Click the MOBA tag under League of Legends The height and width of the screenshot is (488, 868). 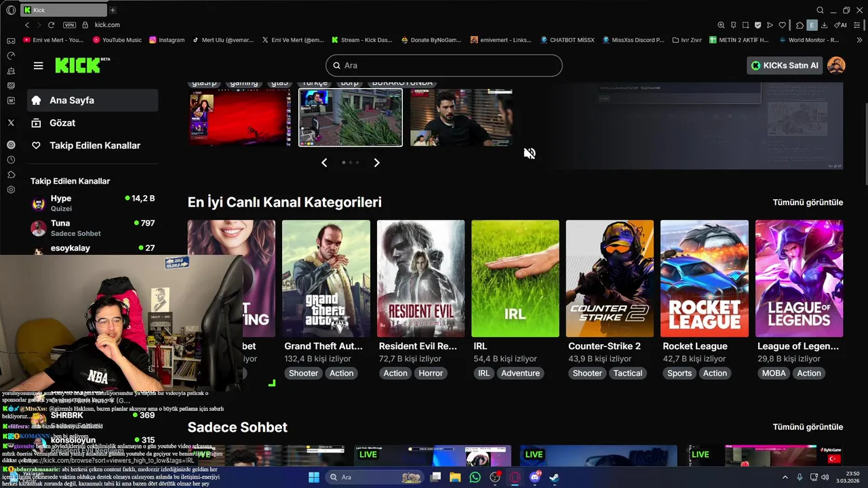[774, 373]
